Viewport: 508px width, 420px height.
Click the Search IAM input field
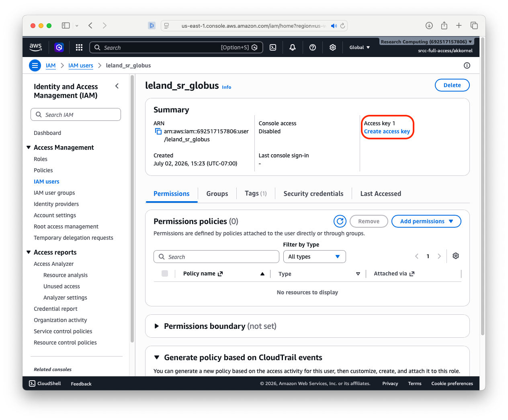76,114
